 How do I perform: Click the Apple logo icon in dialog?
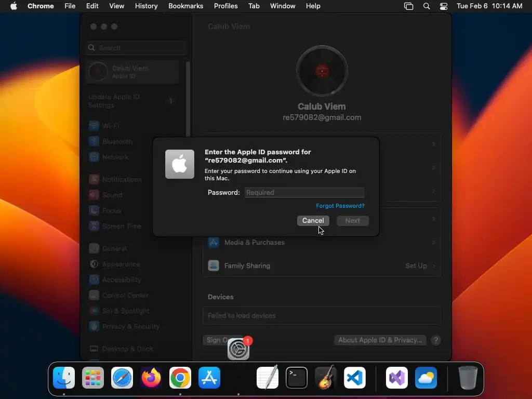[179, 164]
